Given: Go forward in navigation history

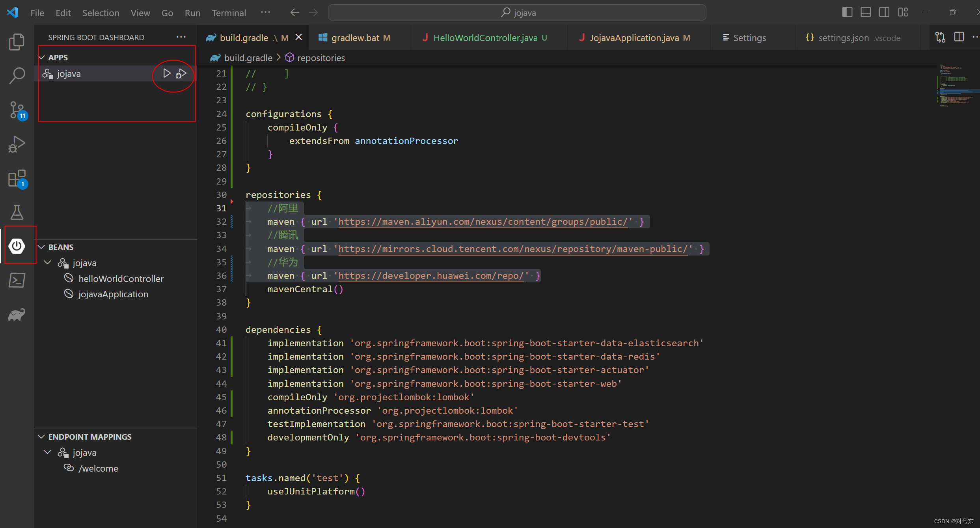Looking at the screenshot, I should pos(313,13).
